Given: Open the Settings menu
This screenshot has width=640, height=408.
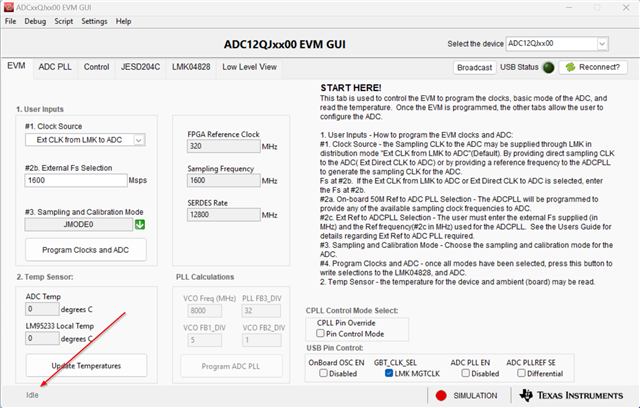Looking at the screenshot, I should (x=94, y=21).
